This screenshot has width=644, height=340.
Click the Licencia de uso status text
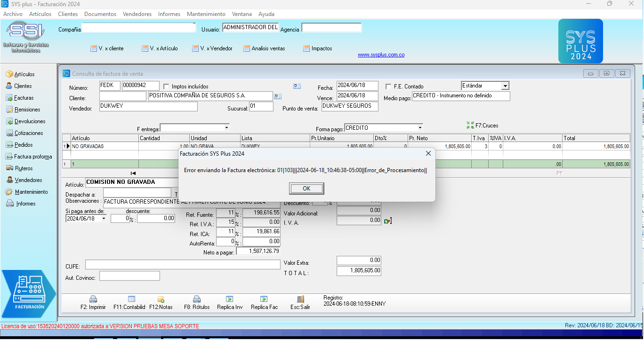[x=100, y=326]
